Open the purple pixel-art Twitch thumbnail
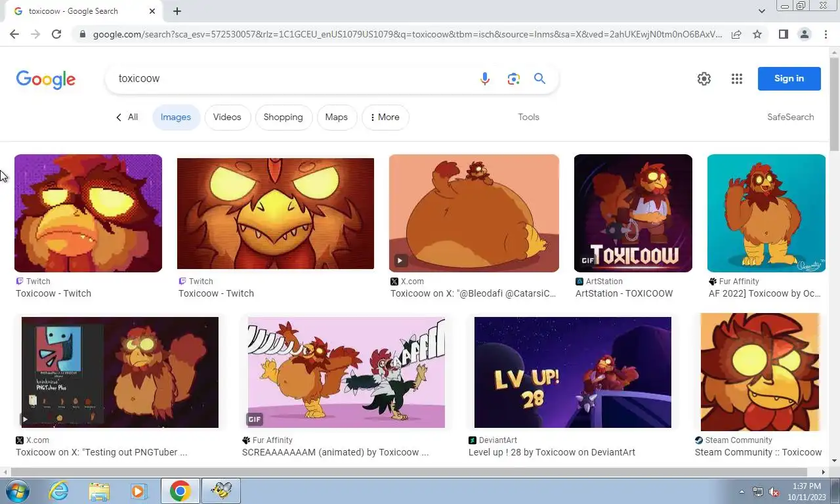Screen dimensions: 840x504 pos(88,213)
